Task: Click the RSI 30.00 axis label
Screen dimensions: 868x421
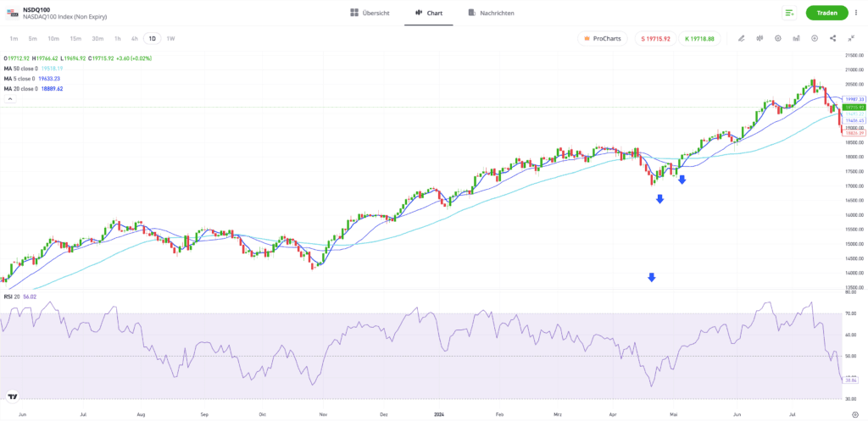Action: [x=851, y=398]
